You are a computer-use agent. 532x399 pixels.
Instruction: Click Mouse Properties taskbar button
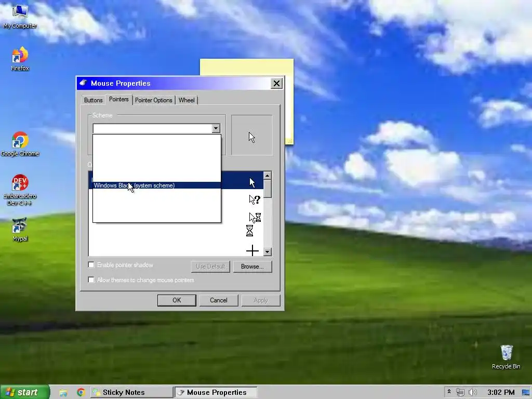216,392
